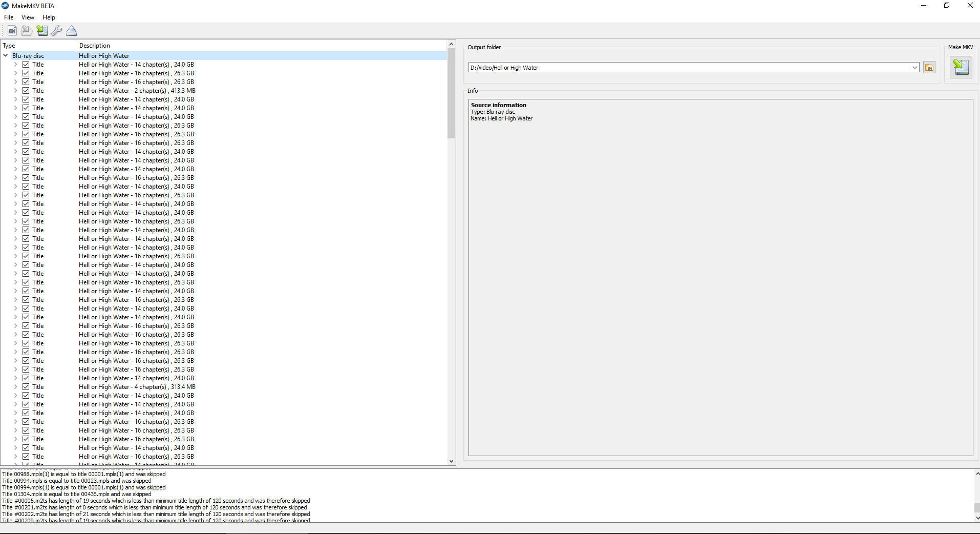
Task: Click the Description column header
Action: (x=262, y=46)
